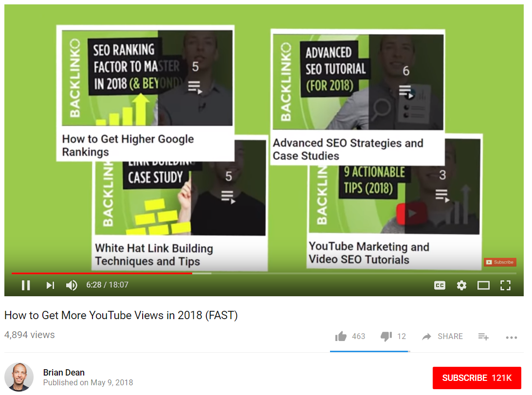Click the playlist icon on 9 Actionable Tips card
This screenshot has width=532, height=395.
(442, 196)
